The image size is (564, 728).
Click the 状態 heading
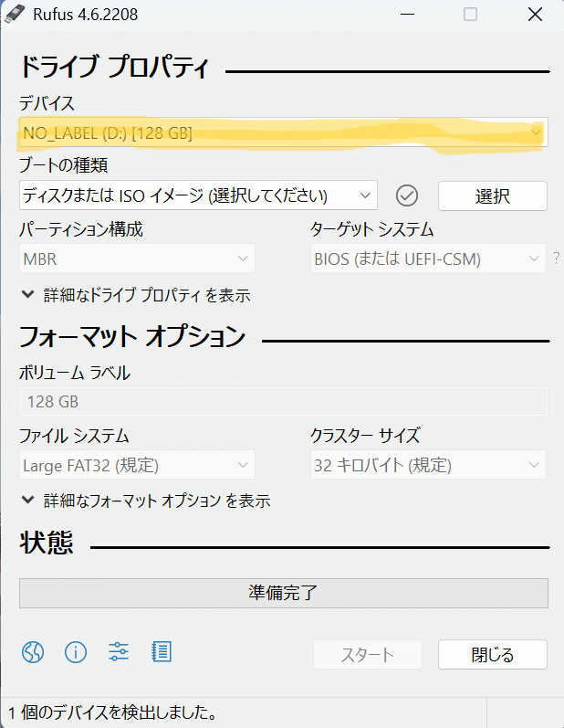[47, 542]
